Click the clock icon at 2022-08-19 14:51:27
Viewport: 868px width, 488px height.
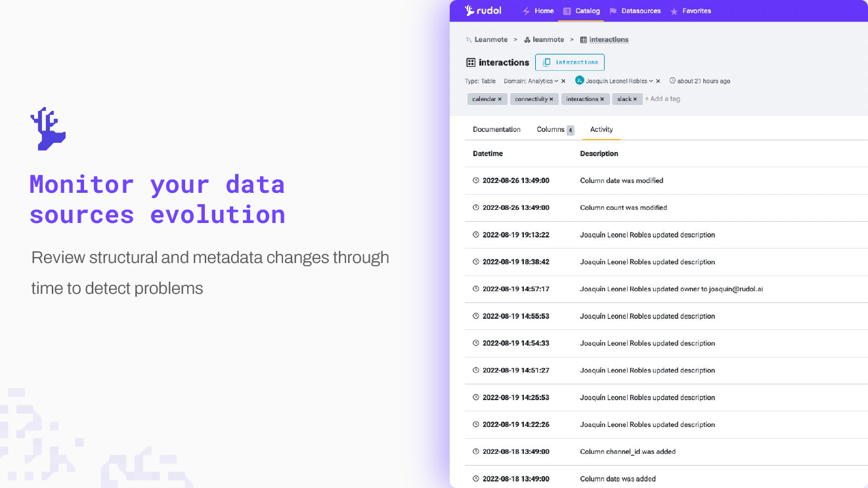pos(476,370)
